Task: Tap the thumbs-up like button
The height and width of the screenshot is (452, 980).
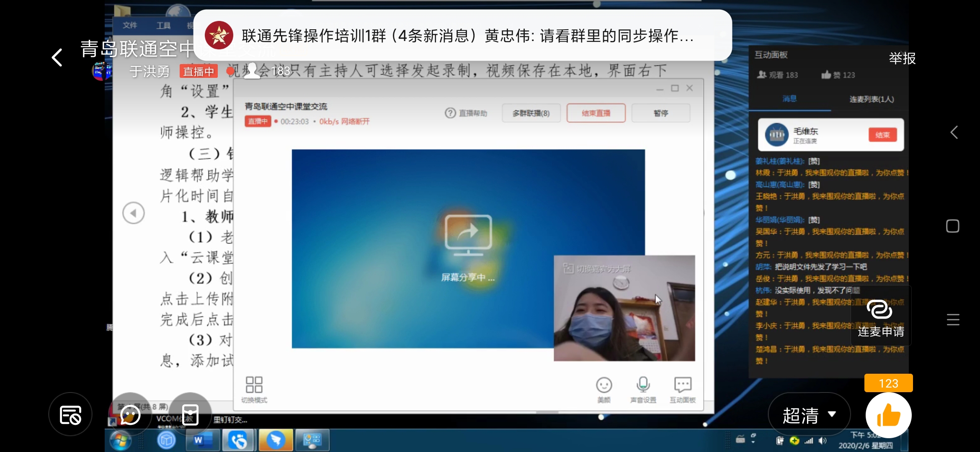Action: click(x=888, y=415)
